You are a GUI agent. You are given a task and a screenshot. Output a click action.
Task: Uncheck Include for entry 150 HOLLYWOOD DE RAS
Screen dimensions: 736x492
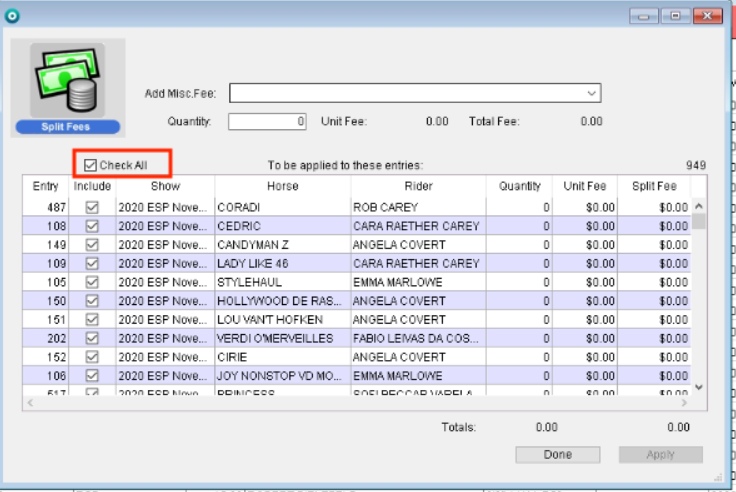92,301
